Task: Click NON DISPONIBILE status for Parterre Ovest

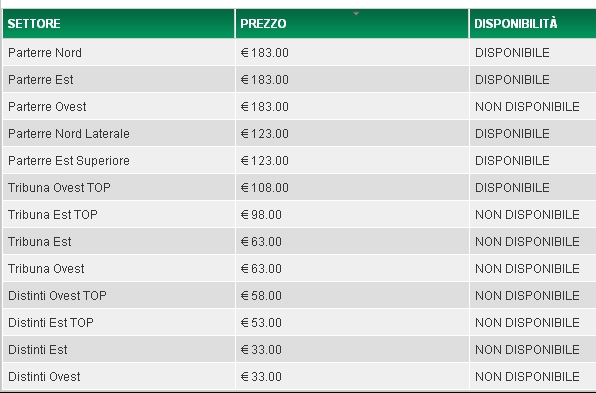Action: point(527,107)
